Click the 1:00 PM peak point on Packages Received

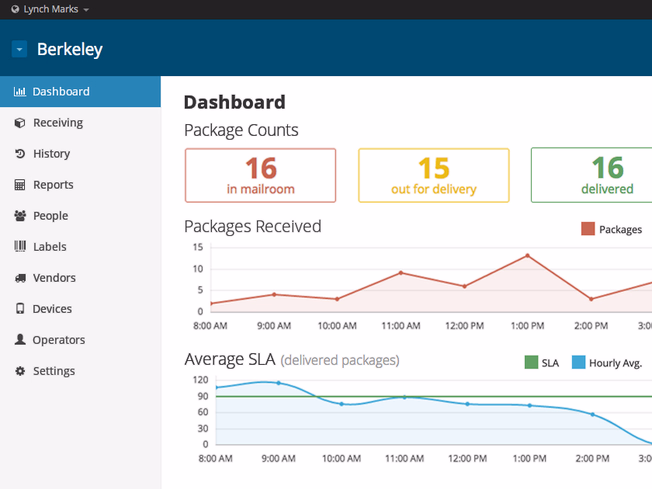click(527, 256)
